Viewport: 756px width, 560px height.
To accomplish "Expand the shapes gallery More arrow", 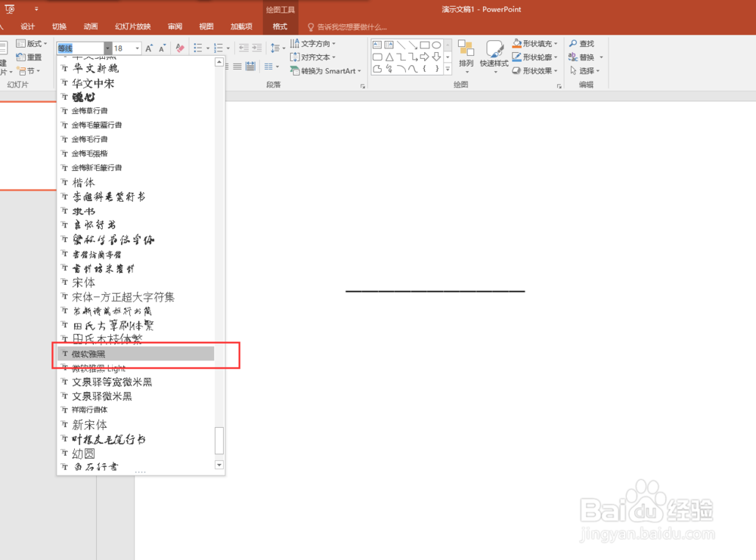I will click(x=448, y=70).
